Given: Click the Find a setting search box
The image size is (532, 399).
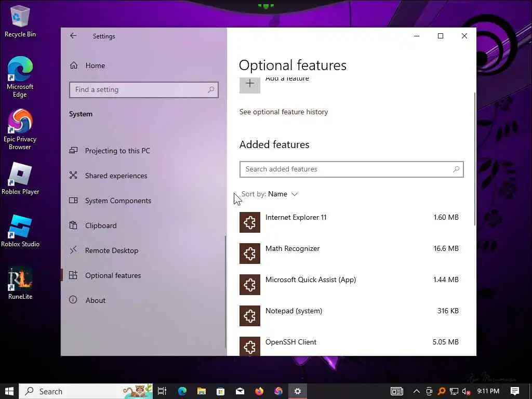Looking at the screenshot, I should point(143,89).
